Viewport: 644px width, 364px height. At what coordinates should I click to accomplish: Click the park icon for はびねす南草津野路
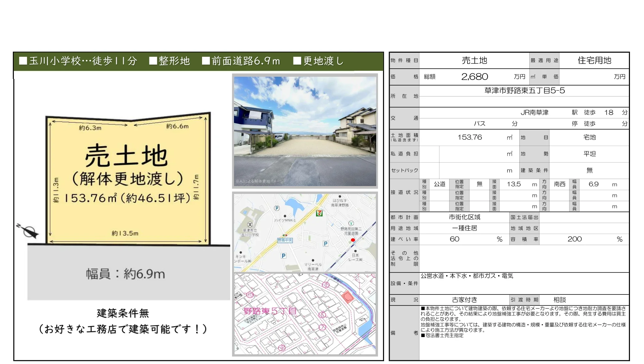[340, 196]
